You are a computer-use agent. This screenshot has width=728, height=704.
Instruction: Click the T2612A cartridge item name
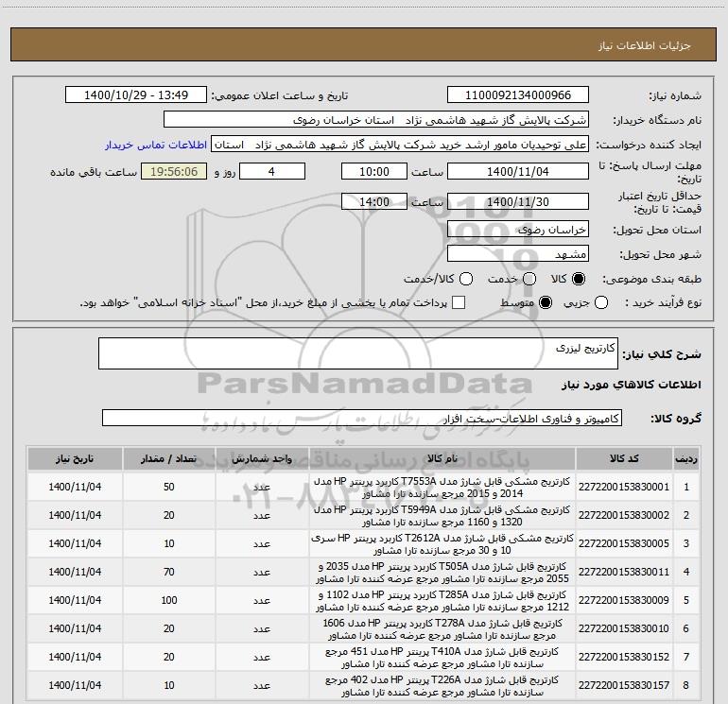(442, 544)
